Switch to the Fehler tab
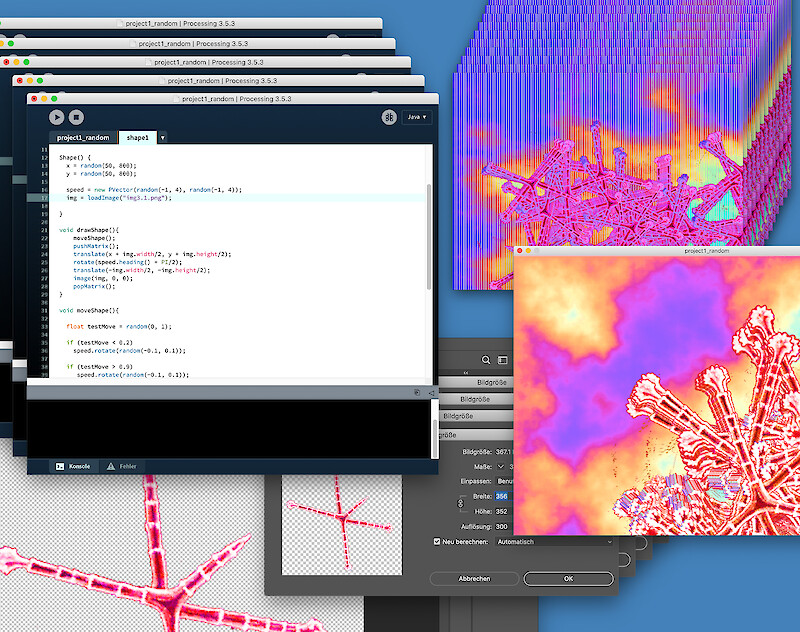 [122, 466]
